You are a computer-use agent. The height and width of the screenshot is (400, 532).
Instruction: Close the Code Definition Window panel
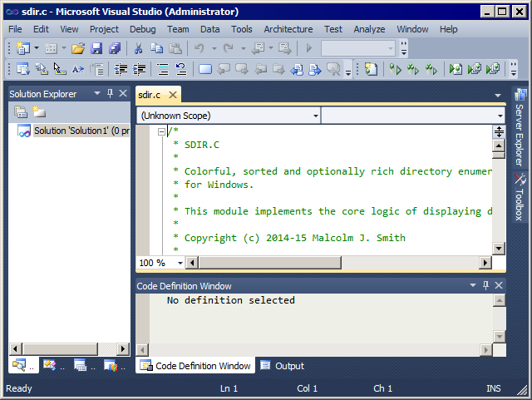pos(499,285)
